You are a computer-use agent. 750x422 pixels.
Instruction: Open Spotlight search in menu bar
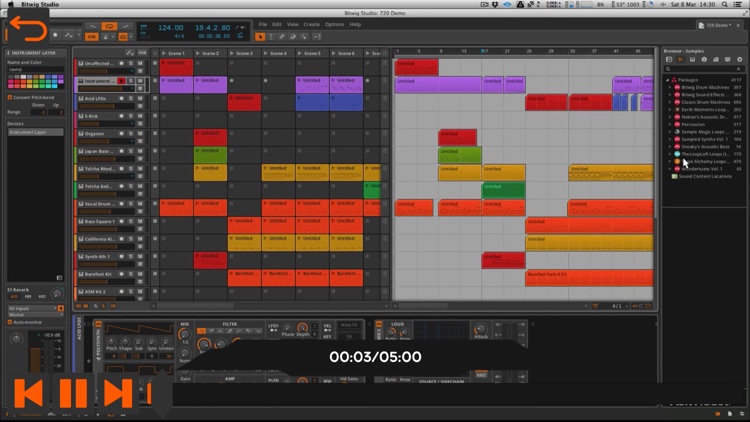tap(725, 4)
